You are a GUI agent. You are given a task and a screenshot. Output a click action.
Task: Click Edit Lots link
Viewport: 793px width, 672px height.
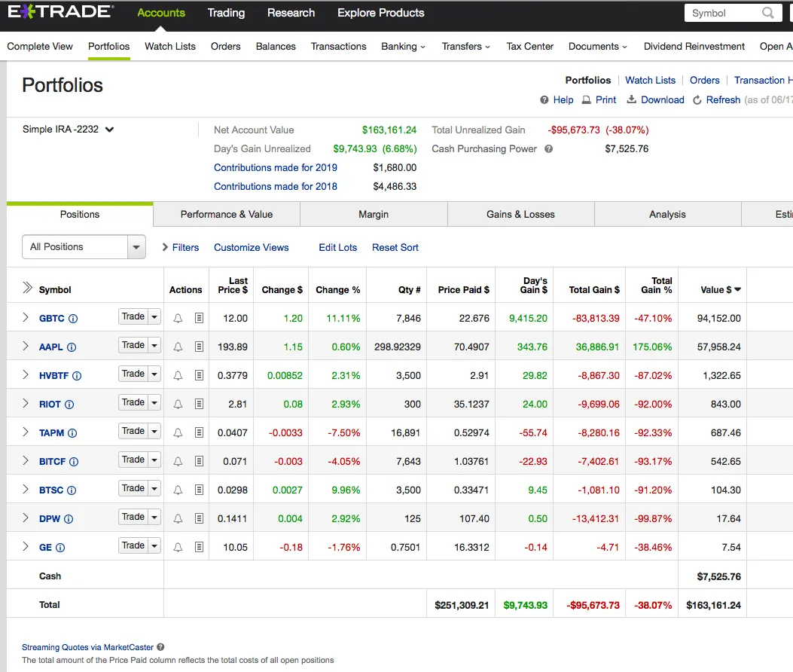tap(338, 247)
